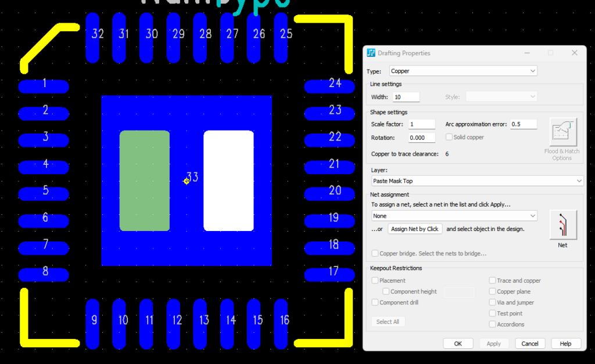
Task: Click the Width input field
Action: click(406, 97)
